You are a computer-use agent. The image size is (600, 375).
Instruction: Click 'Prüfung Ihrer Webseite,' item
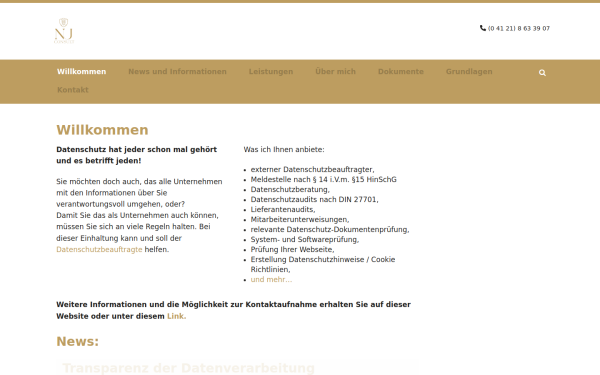pyautogui.click(x=292, y=249)
